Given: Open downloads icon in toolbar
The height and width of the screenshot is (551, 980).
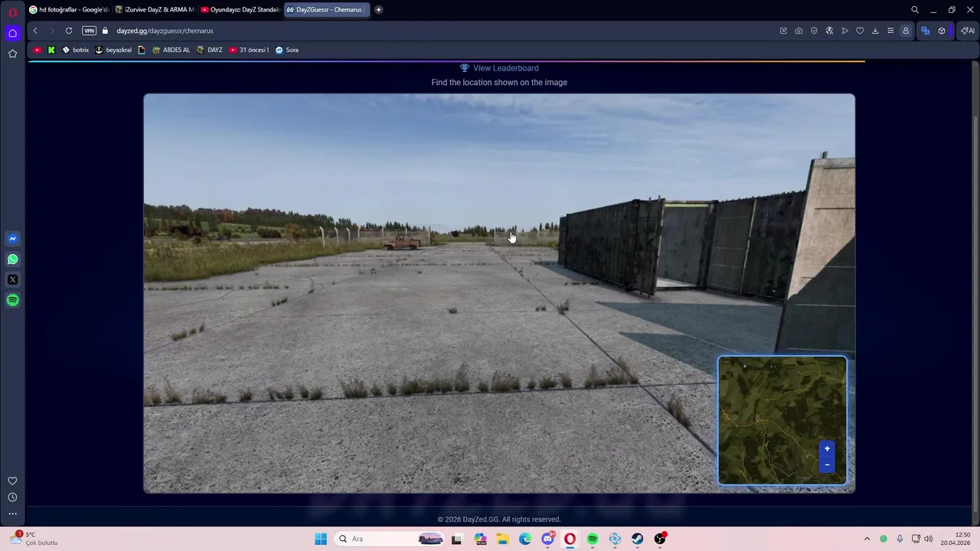Looking at the screenshot, I should [875, 31].
